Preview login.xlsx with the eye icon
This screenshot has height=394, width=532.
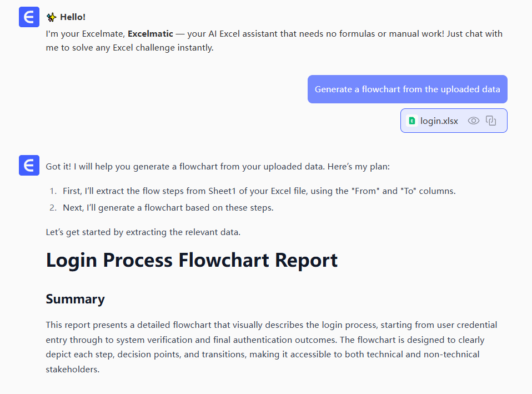473,121
